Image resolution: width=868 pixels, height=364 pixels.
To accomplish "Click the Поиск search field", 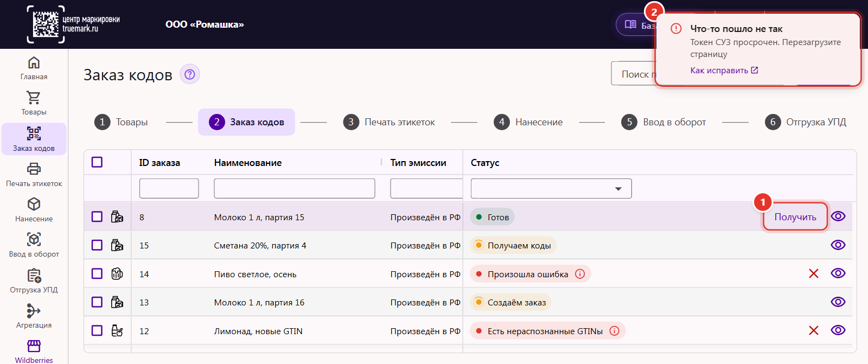I will click(x=634, y=73).
